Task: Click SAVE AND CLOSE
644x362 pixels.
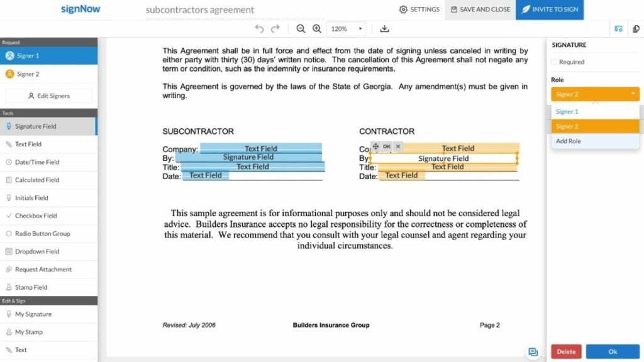Action: pos(480,9)
